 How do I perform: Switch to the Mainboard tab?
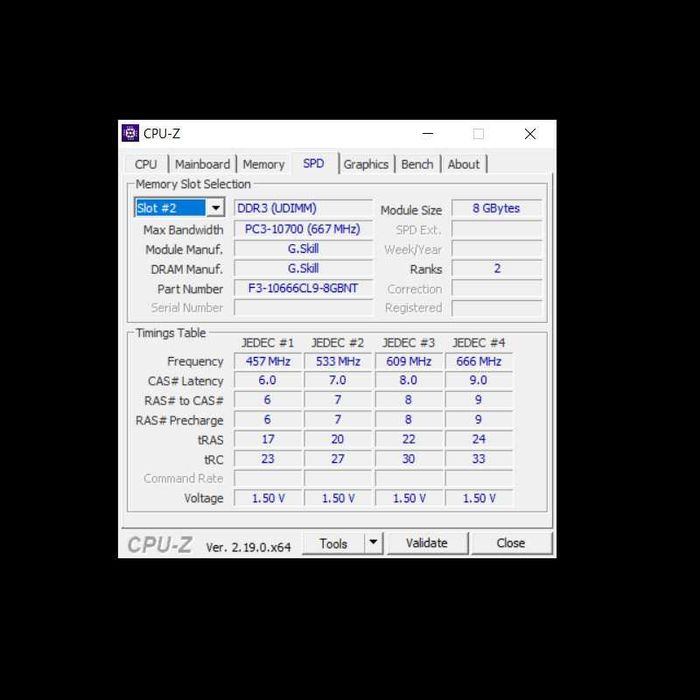pyautogui.click(x=202, y=164)
